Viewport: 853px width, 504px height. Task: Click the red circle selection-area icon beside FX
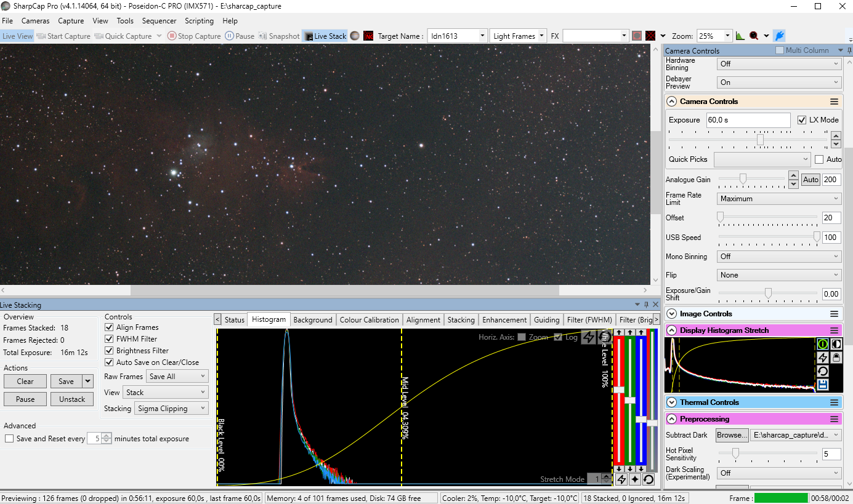[x=637, y=36]
